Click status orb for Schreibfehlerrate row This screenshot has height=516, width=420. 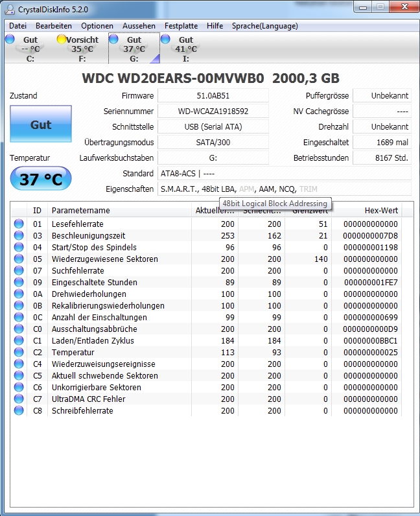(x=19, y=411)
